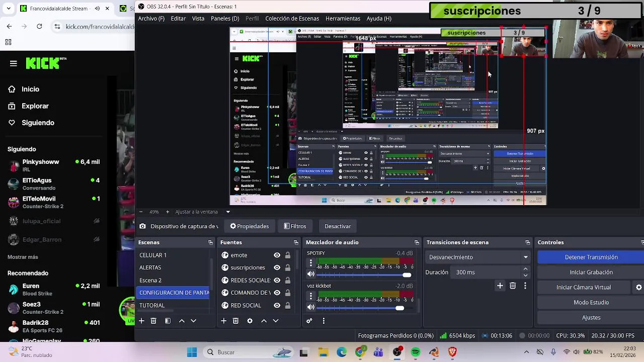Start virtual camera with Iniciar Cámara Virtual

pyautogui.click(x=584, y=287)
